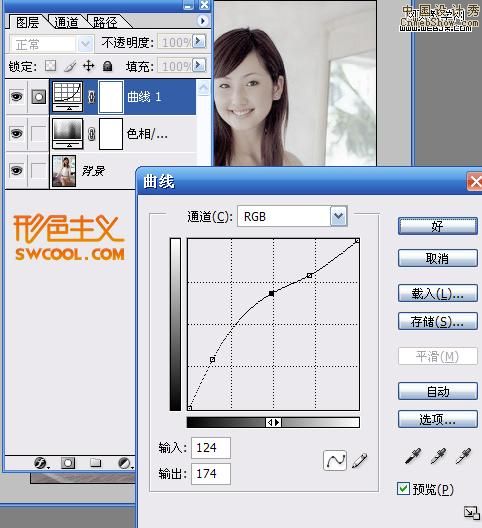Select the 背景 layer name
482x528 pixels.
[x=93, y=171]
